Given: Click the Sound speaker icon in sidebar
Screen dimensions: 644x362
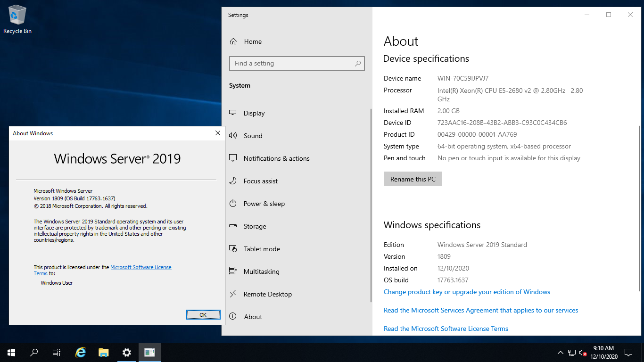Looking at the screenshot, I should [233, 136].
